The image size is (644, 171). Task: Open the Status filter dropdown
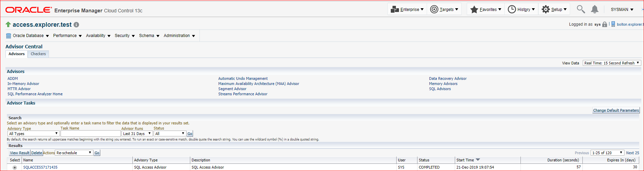pyautogui.click(x=170, y=134)
